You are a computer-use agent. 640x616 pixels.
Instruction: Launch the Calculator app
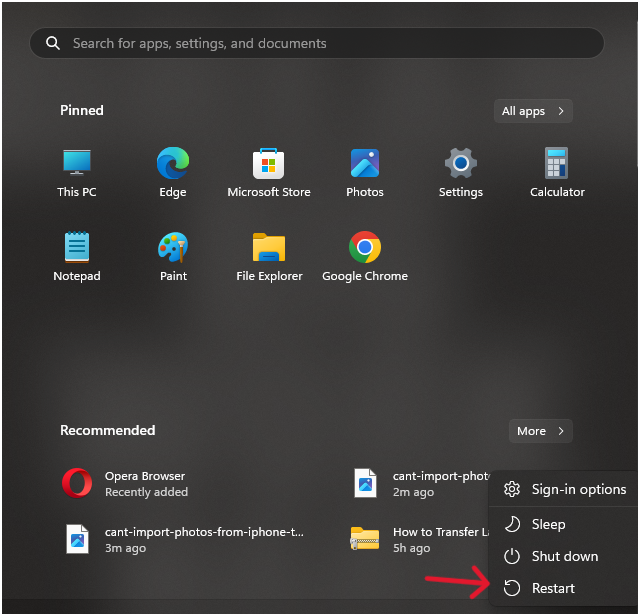(557, 173)
